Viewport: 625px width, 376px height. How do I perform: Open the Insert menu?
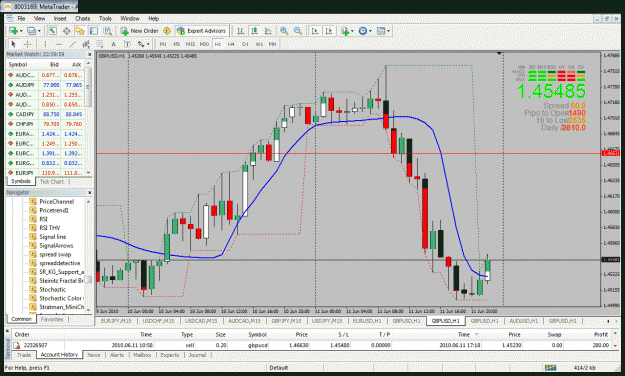pos(60,18)
